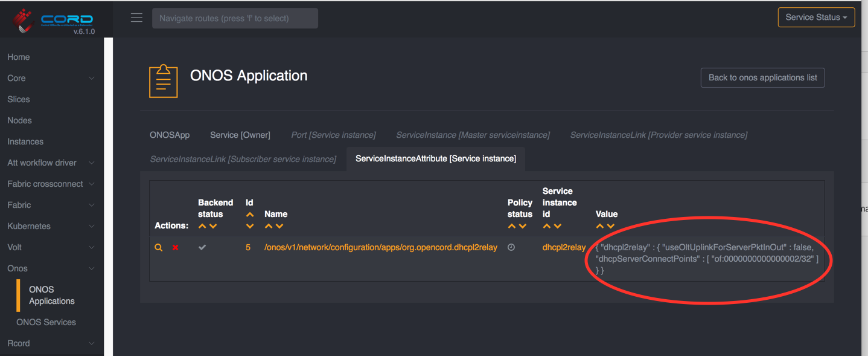
Task: Click the ONOS Application clipboard icon
Action: tap(164, 80)
